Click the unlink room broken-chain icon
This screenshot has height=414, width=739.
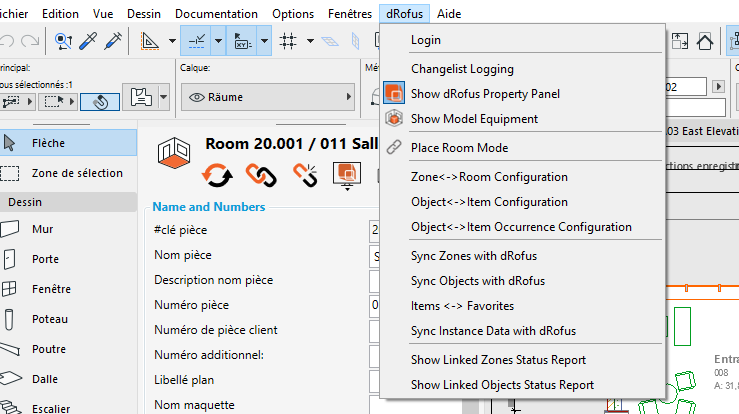(305, 174)
